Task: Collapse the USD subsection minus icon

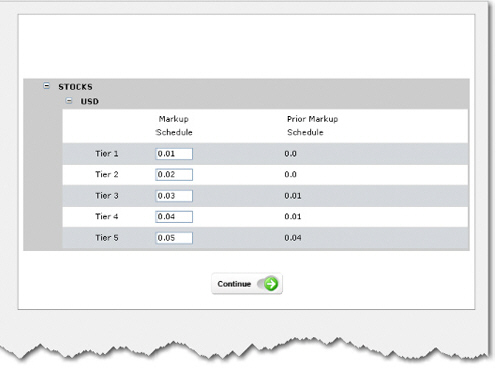Action: (x=69, y=101)
